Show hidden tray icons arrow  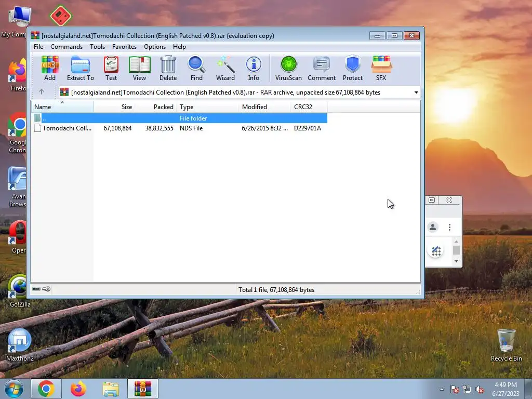[x=442, y=390]
